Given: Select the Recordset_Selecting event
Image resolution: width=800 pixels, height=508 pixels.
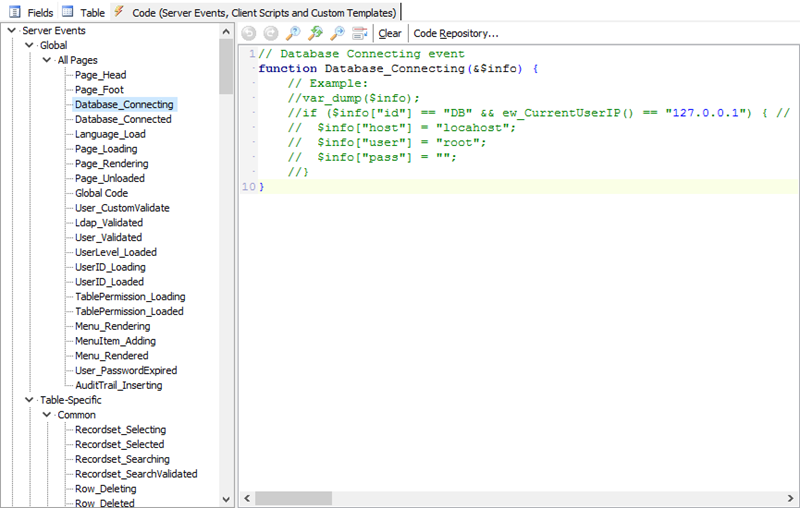Looking at the screenshot, I should [120, 430].
